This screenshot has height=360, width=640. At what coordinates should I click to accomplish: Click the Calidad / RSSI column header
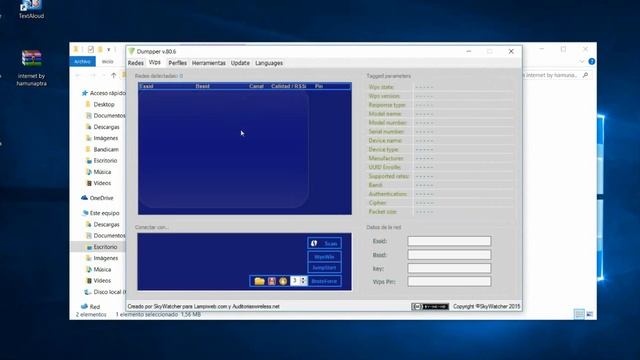click(x=289, y=86)
